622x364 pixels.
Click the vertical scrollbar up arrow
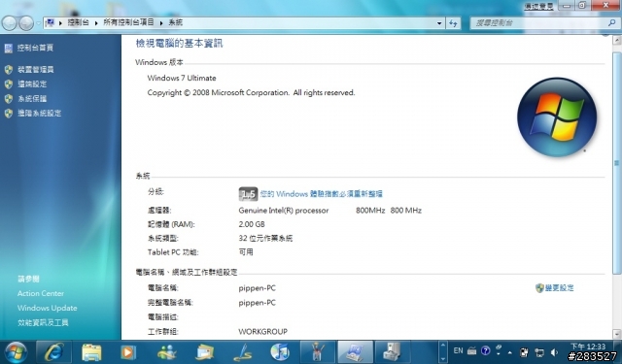(617, 40)
